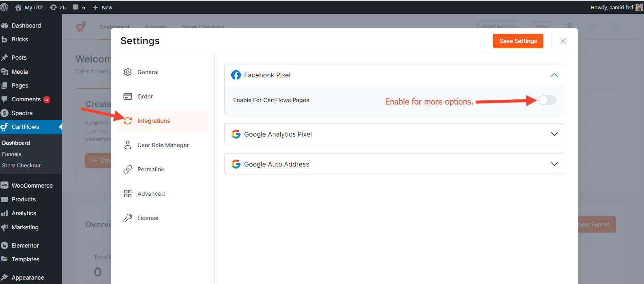644x284 pixels.
Task: Click the License key icon
Action: click(128, 218)
